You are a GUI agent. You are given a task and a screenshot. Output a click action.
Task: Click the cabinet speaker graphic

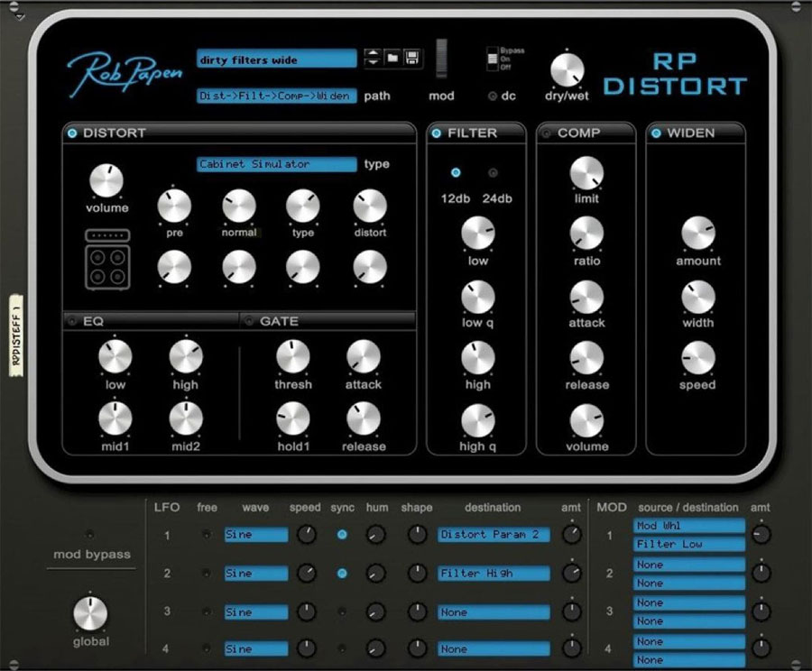point(107,259)
